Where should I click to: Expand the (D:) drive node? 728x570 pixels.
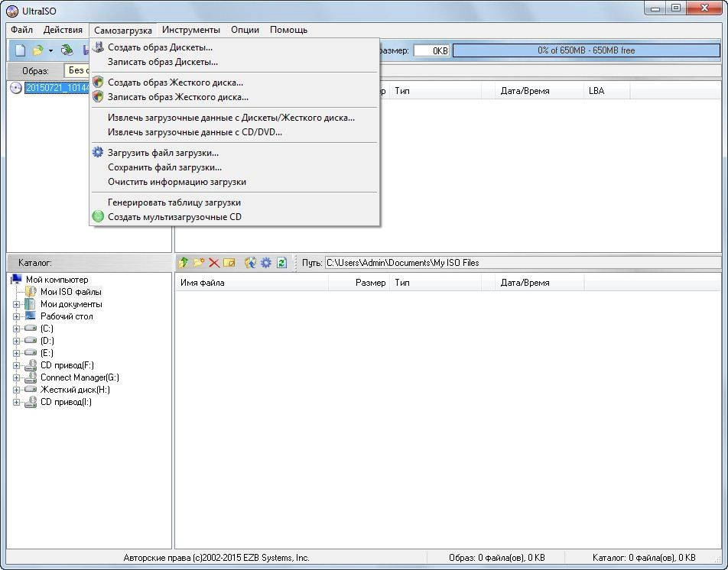click(x=16, y=341)
